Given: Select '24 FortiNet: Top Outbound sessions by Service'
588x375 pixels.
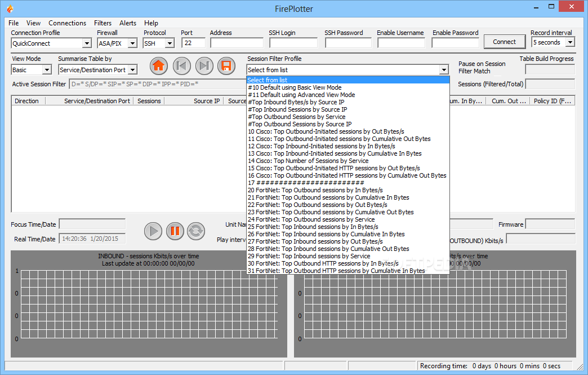Looking at the screenshot, I should 348,219.
